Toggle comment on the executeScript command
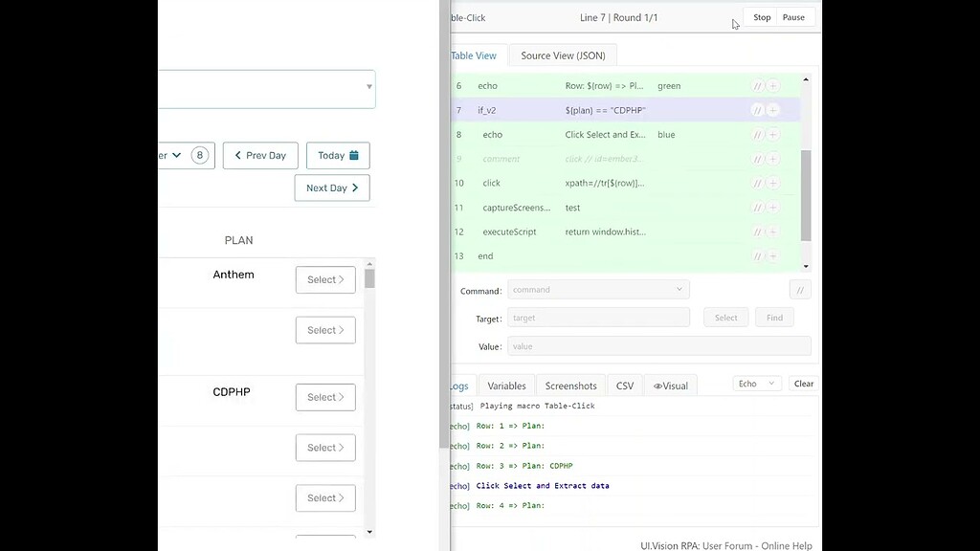Image resolution: width=980 pixels, height=551 pixels. pos(757,231)
